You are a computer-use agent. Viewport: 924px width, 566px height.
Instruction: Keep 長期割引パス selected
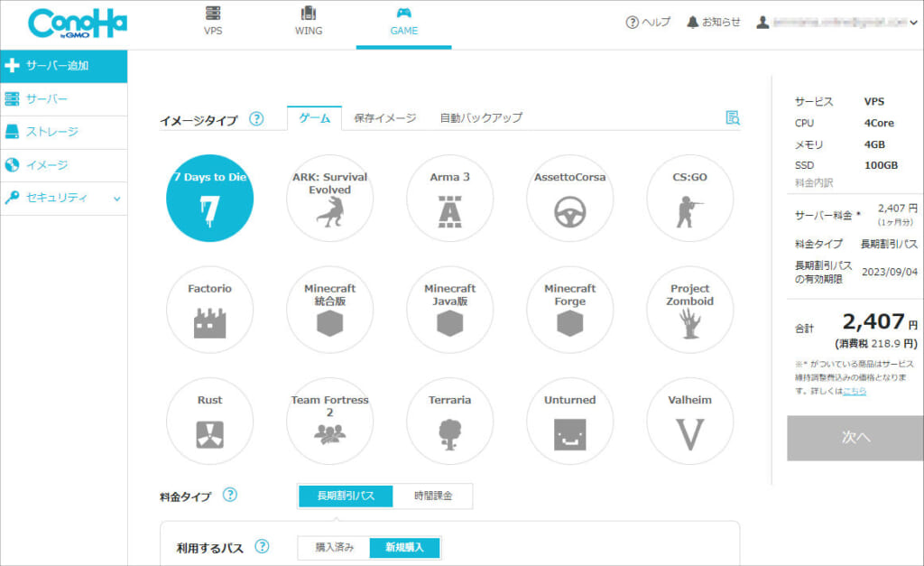[346, 496]
